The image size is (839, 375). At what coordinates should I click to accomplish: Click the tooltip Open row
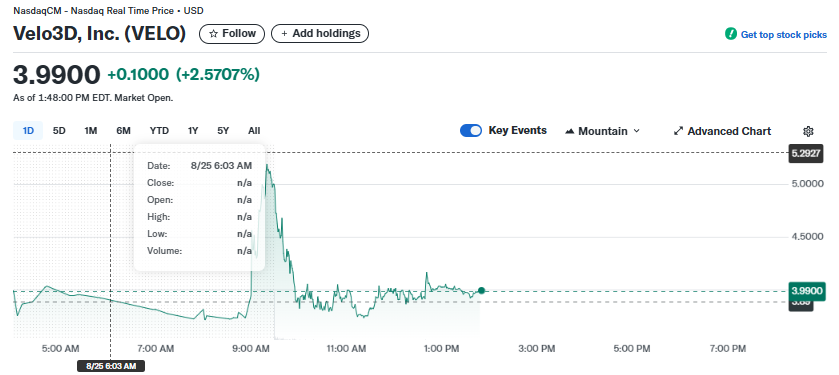tap(199, 200)
